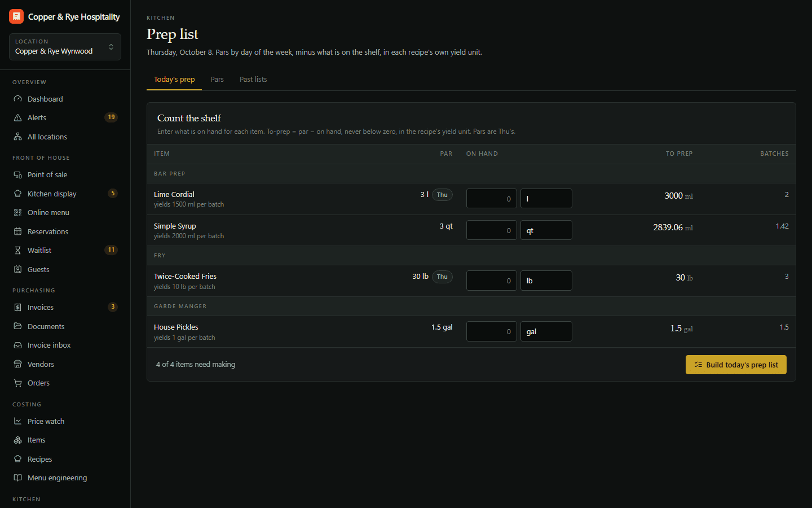Viewport: 812px width, 508px height.
Task: Click the Simple Syrup on-hand quantity field
Action: 492,230
